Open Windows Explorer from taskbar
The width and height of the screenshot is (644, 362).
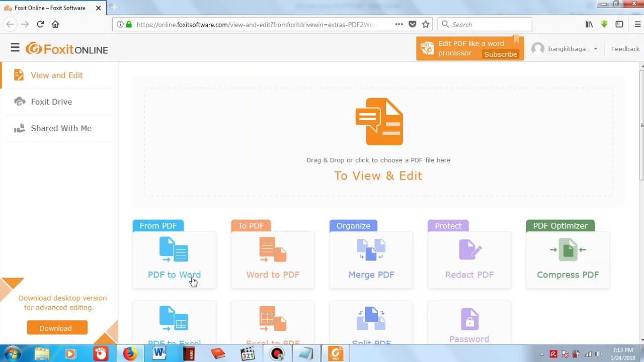[42, 354]
